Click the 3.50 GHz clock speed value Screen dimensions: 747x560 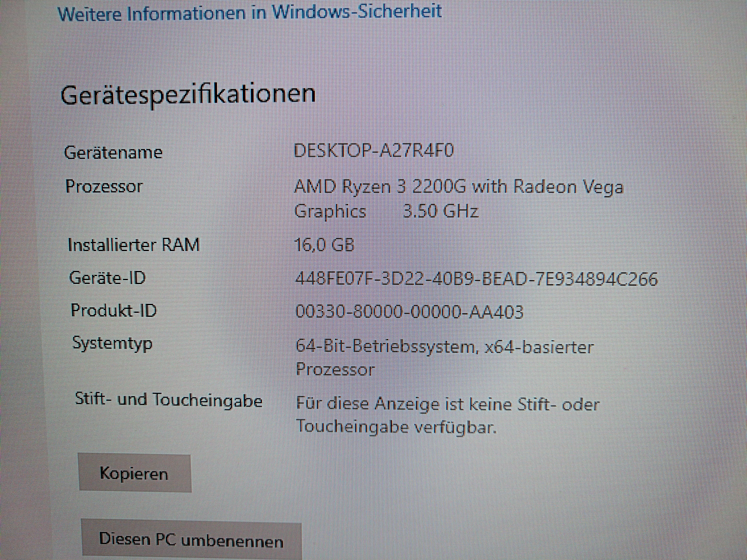[x=441, y=212]
